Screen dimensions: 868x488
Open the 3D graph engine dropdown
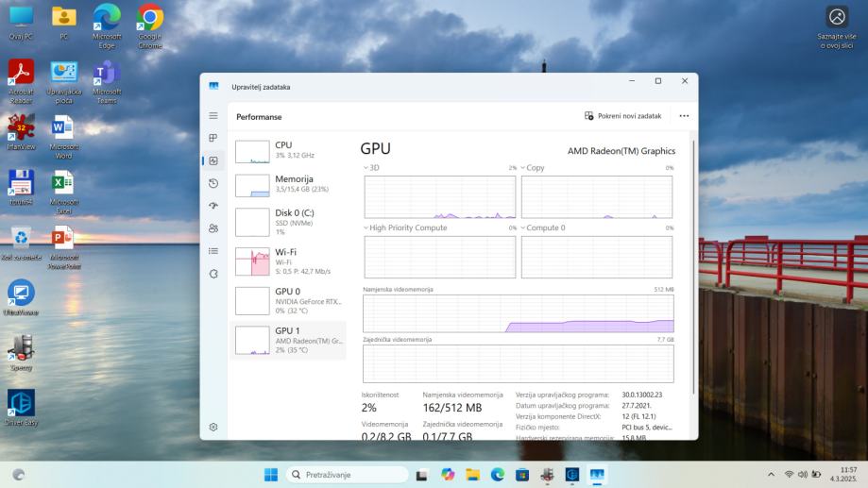point(371,168)
